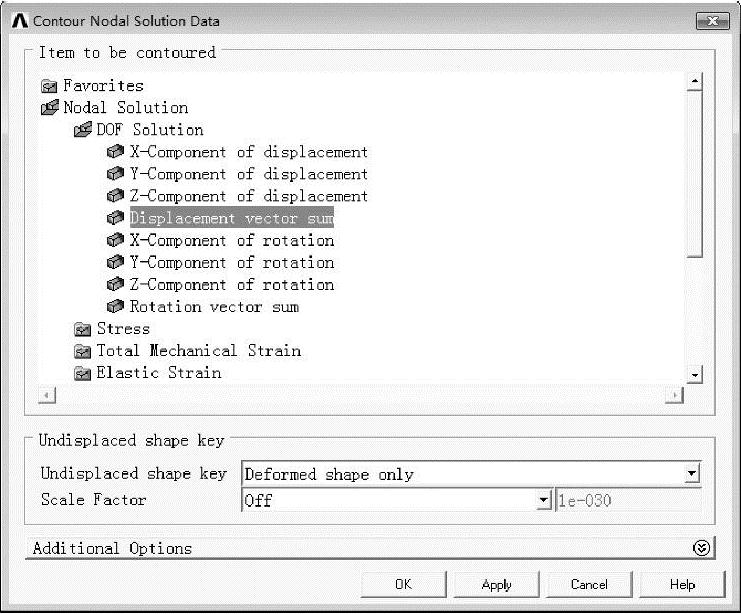Open the Favorites folder icon
The width and height of the screenshot is (741, 614).
tap(49, 86)
